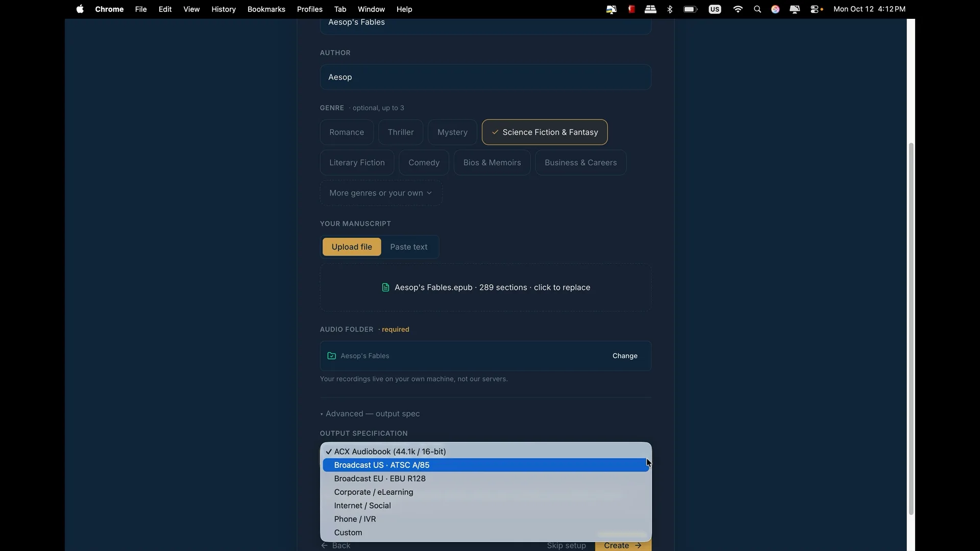Click the Create button
Image resolution: width=980 pixels, height=551 pixels.
623,545
